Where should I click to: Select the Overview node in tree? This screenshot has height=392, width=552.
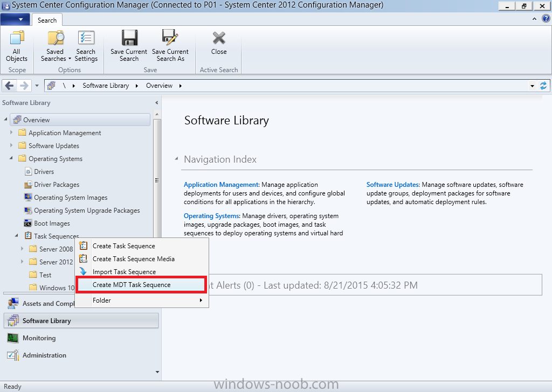pyautogui.click(x=80, y=120)
